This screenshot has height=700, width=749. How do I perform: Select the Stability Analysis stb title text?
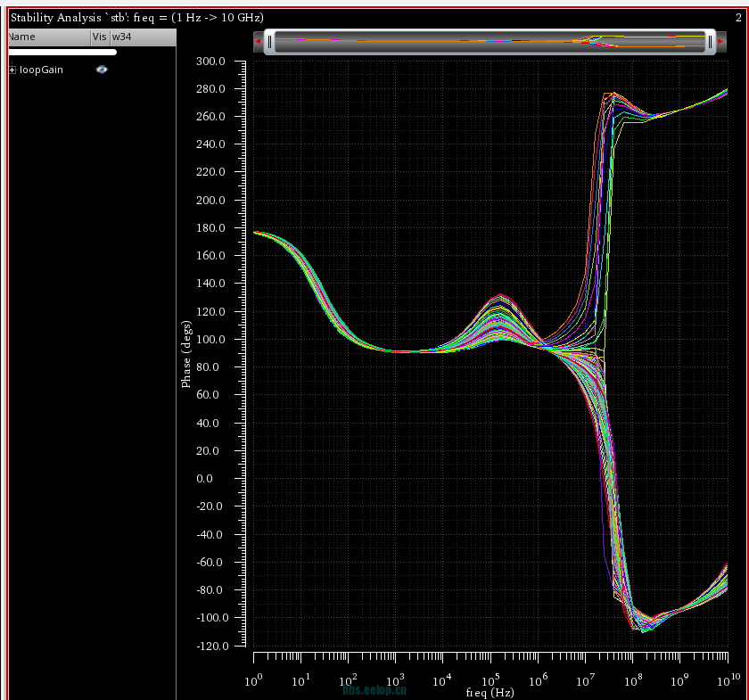click(x=137, y=18)
